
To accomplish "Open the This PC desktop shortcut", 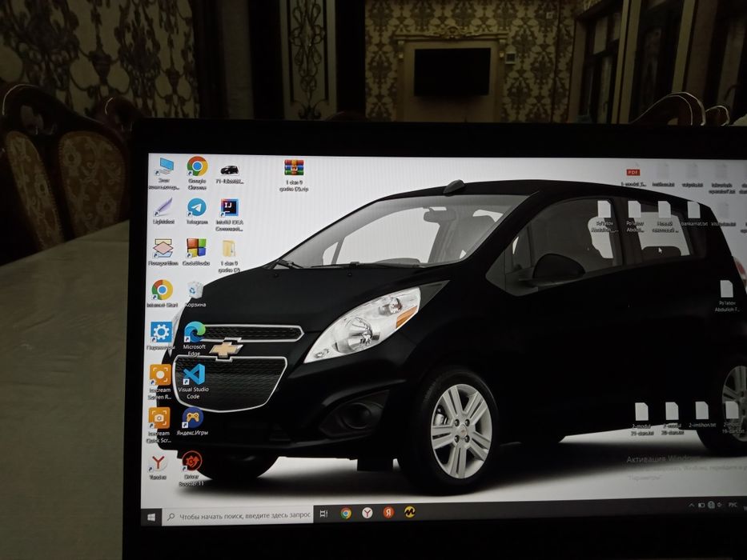I will coord(164,174).
